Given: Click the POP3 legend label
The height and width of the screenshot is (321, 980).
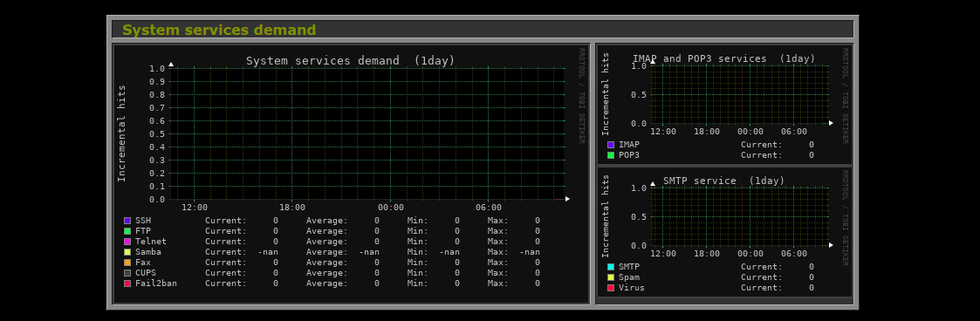Looking at the screenshot, I should (x=629, y=155).
